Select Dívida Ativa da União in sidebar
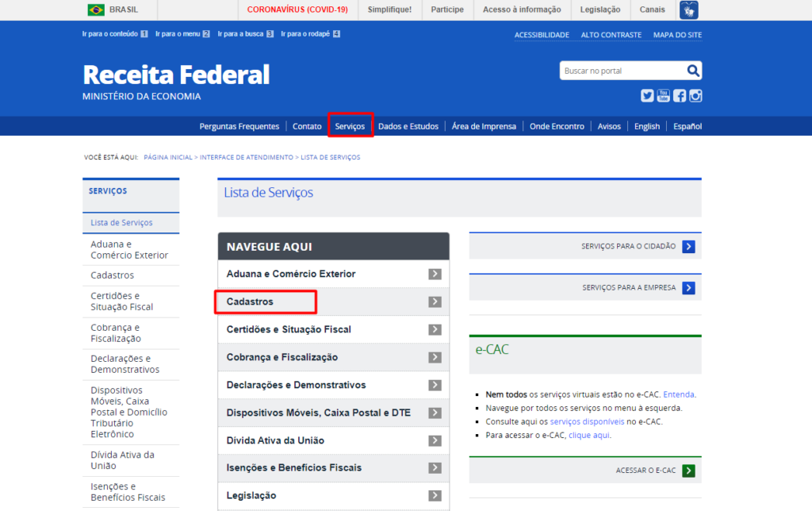This screenshot has width=812, height=511. click(122, 460)
